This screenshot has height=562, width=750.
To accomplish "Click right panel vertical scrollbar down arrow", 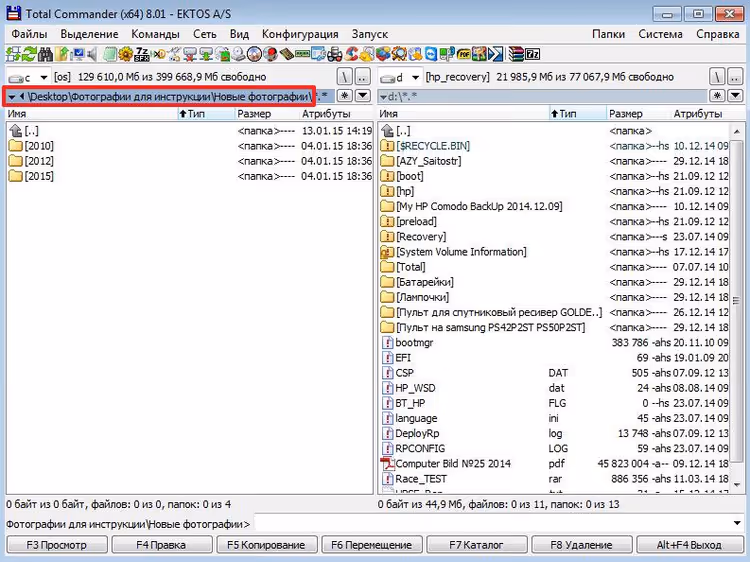I will click(736, 485).
